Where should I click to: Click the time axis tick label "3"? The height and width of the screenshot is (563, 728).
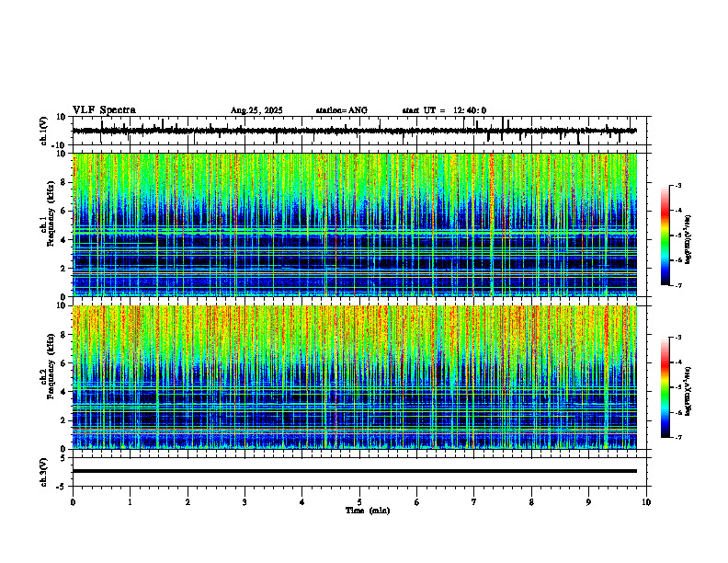(245, 502)
